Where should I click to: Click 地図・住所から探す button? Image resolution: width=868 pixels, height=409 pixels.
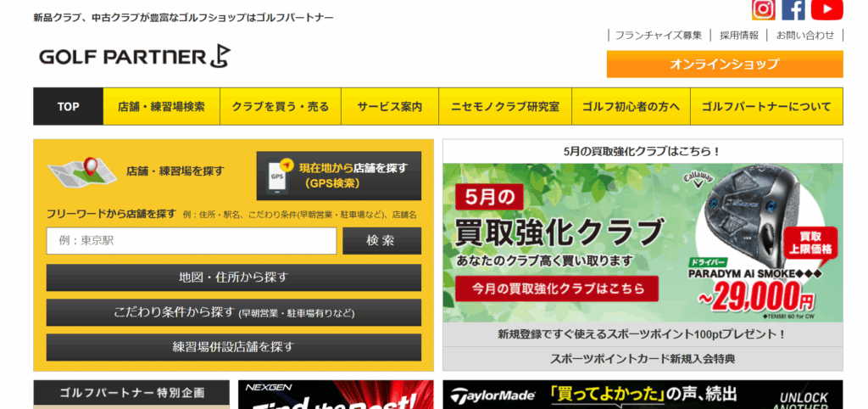(x=234, y=277)
